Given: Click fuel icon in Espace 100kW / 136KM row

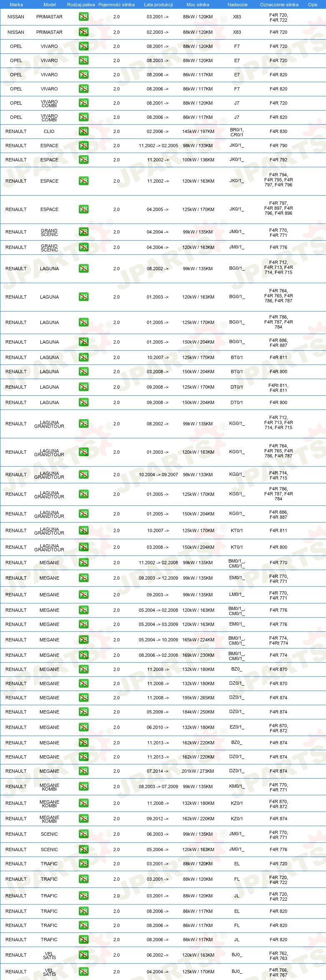Looking at the screenshot, I should (83, 160).
